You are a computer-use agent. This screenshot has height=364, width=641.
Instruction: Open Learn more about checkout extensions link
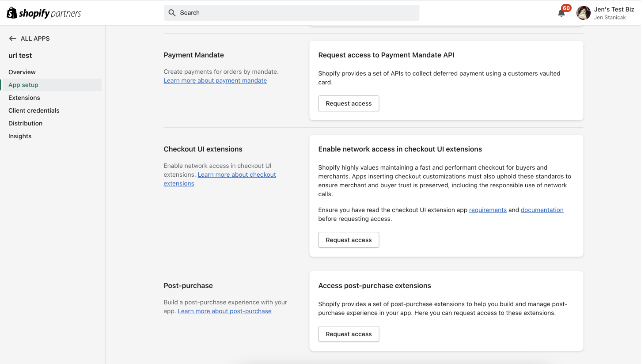(237, 174)
